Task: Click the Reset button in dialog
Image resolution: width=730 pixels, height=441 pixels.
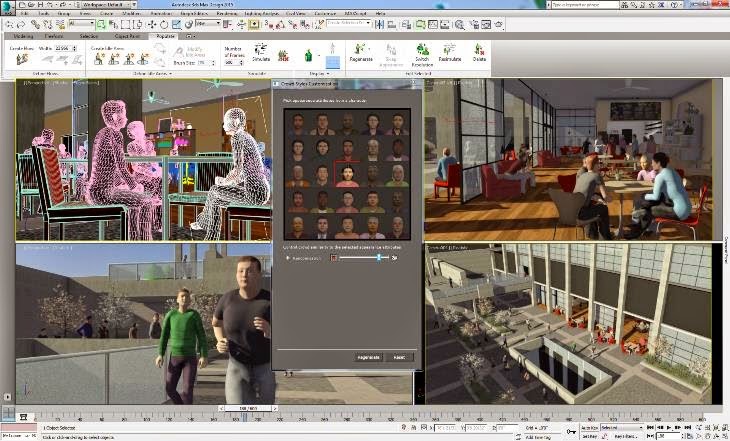Action: tap(399, 357)
